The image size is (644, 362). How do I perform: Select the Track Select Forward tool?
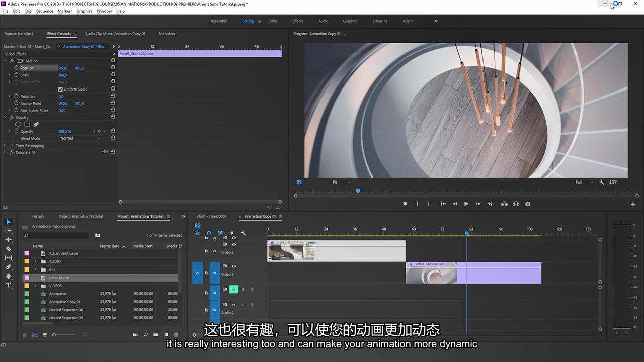click(x=8, y=231)
